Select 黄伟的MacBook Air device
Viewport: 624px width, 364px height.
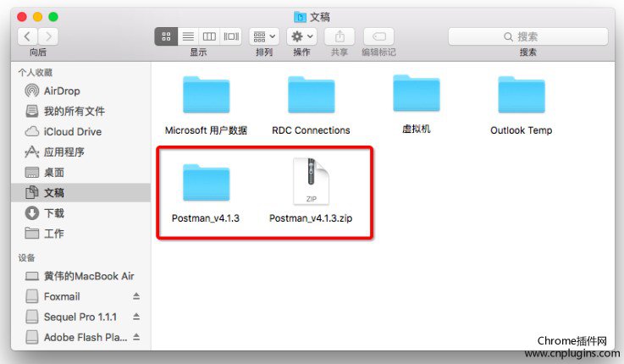click(x=80, y=276)
